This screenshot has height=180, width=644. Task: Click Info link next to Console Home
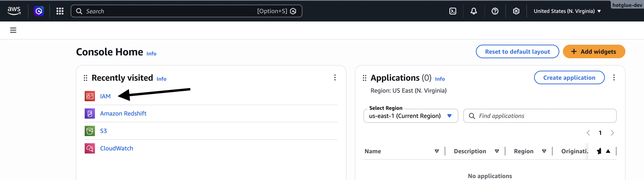coord(151,53)
